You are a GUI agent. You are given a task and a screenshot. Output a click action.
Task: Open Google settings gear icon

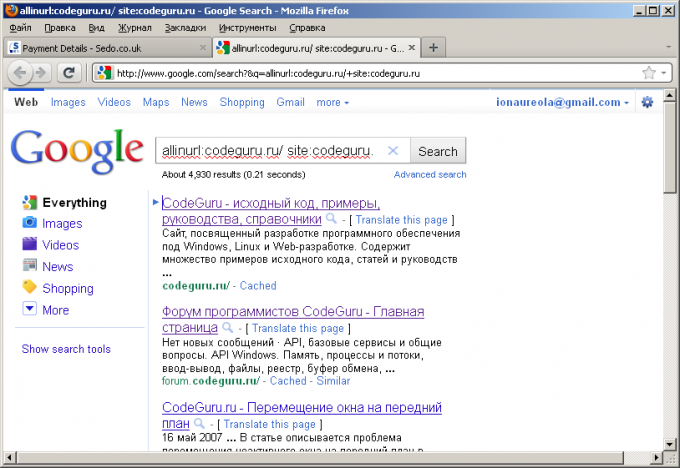647,102
